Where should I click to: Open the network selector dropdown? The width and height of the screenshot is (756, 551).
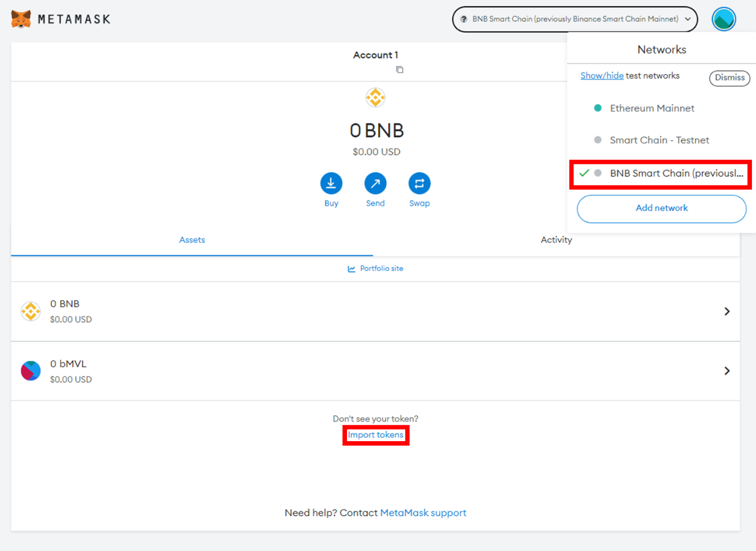[x=575, y=19]
